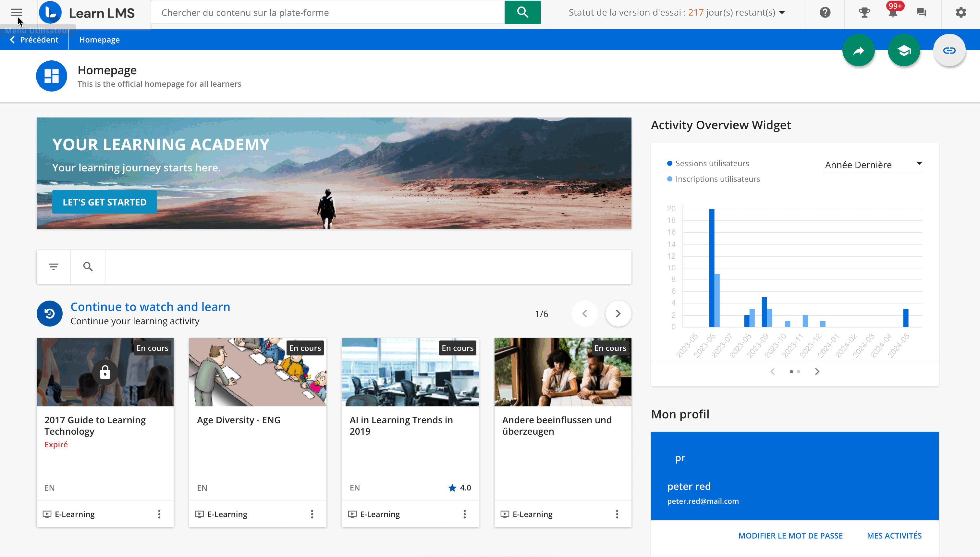The height and width of the screenshot is (557, 980).
Task: Go to next activity widget slide
Action: click(x=817, y=371)
